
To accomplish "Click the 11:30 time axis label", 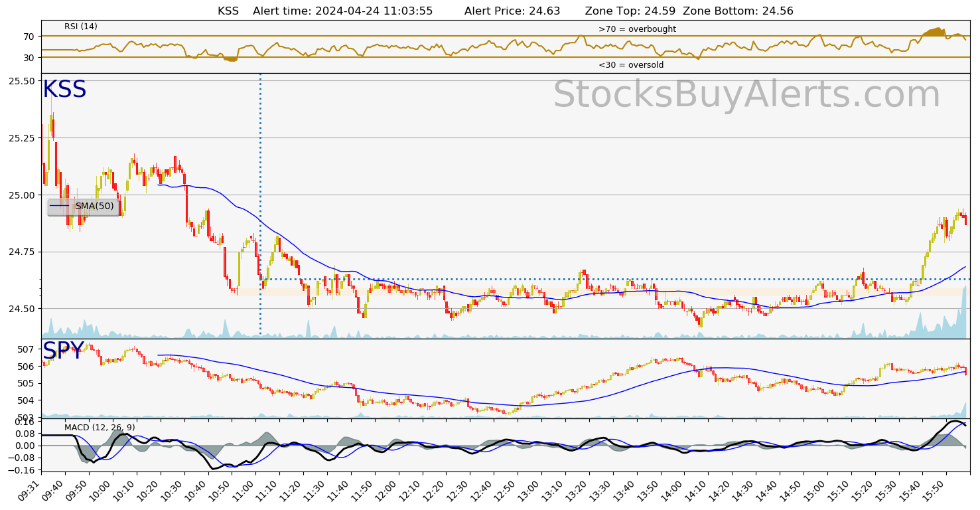I will coord(315,491).
